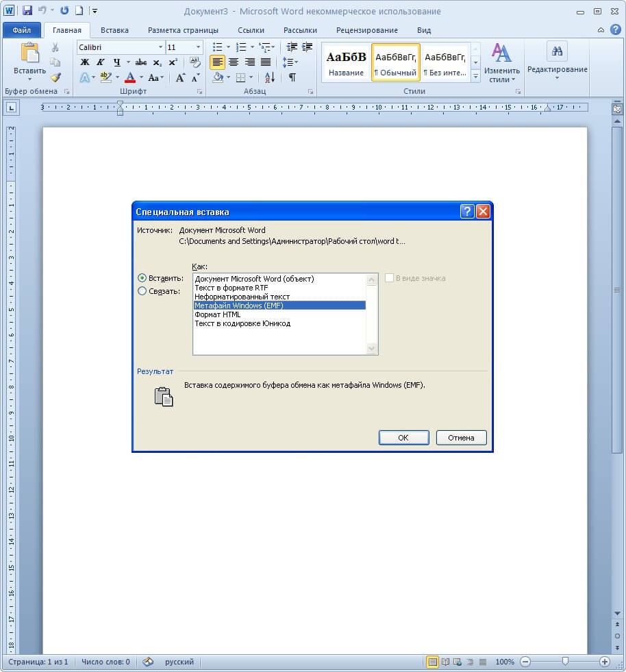Click the Save icon in quick access toolbar
This screenshot has height=672, width=626.
click(x=27, y=11)
